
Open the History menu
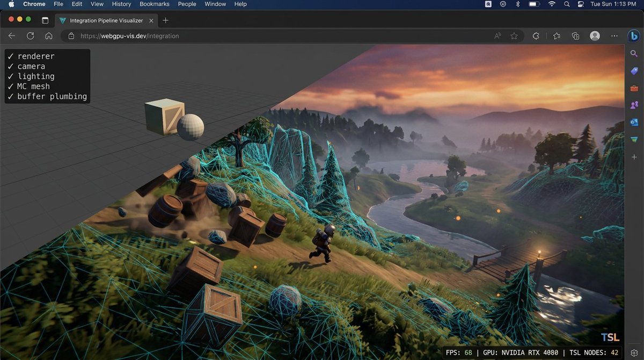click(121, 4)
